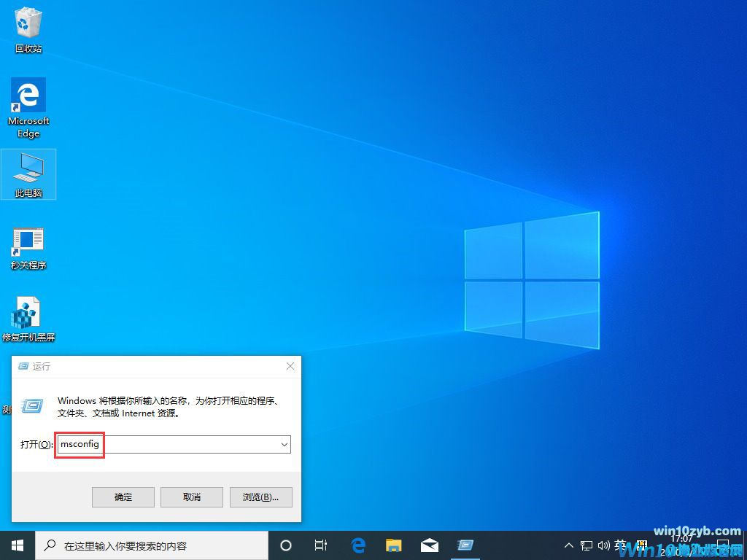Select the Edge icon pinned to the taskbar
747x560 pixels.
pos(357,545)
